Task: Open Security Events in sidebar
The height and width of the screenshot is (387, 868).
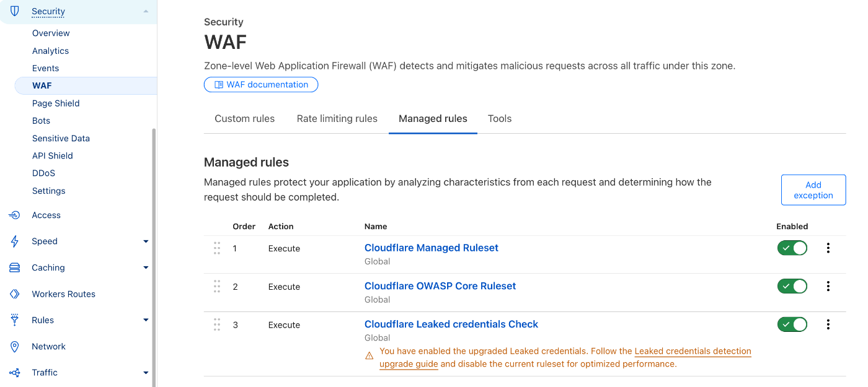Action: (x=45, y=68)
